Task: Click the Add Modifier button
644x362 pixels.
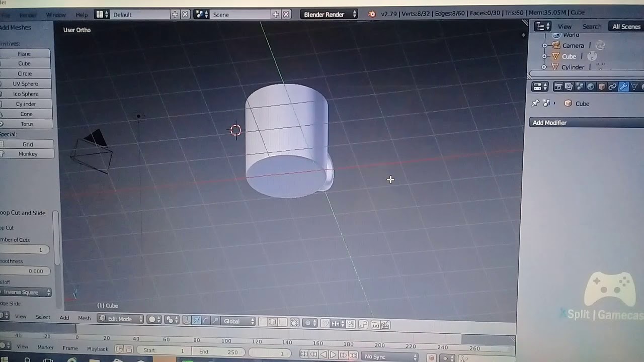Action: click(587, 123)
